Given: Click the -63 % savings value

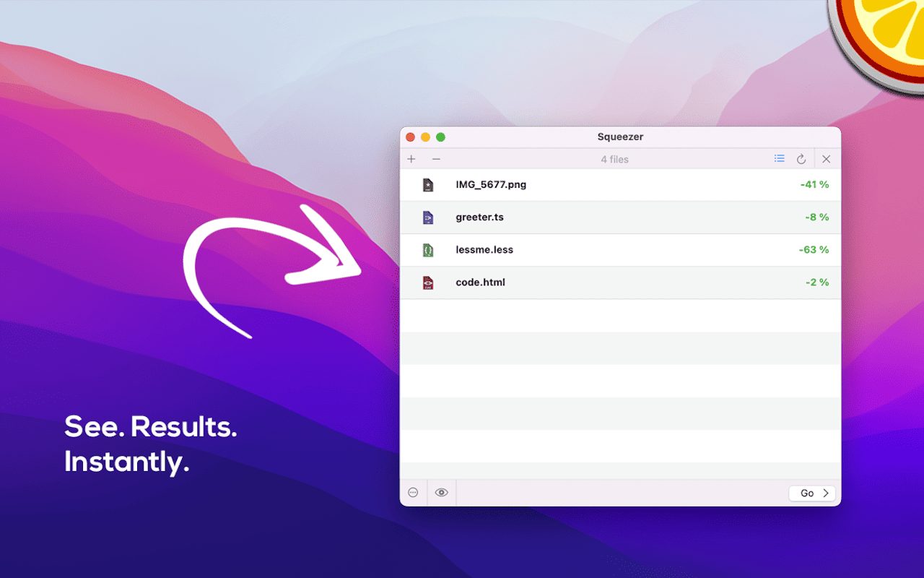Looking at the screenshot, I should click(814, 250).
